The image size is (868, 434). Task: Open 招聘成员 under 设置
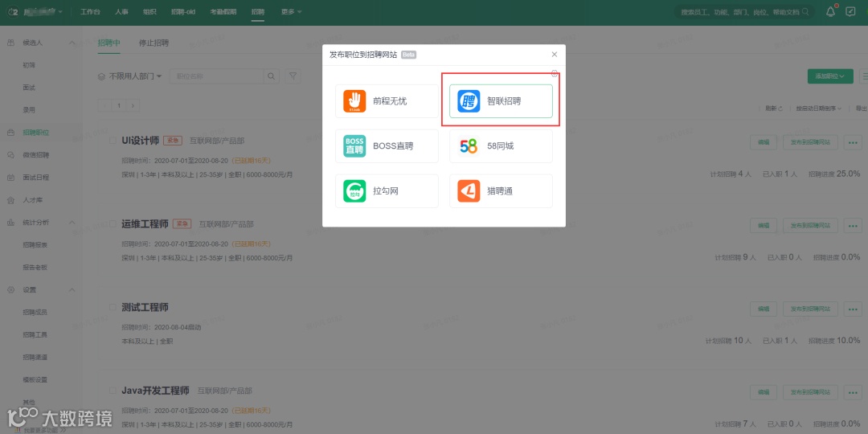pos(35,312)
